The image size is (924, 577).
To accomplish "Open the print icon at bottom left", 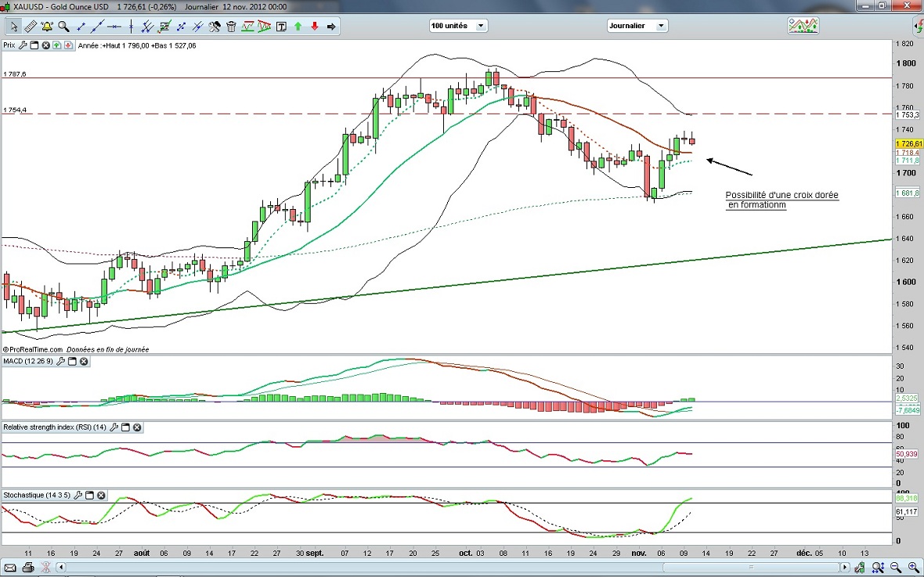I will (x=28, y=568).
